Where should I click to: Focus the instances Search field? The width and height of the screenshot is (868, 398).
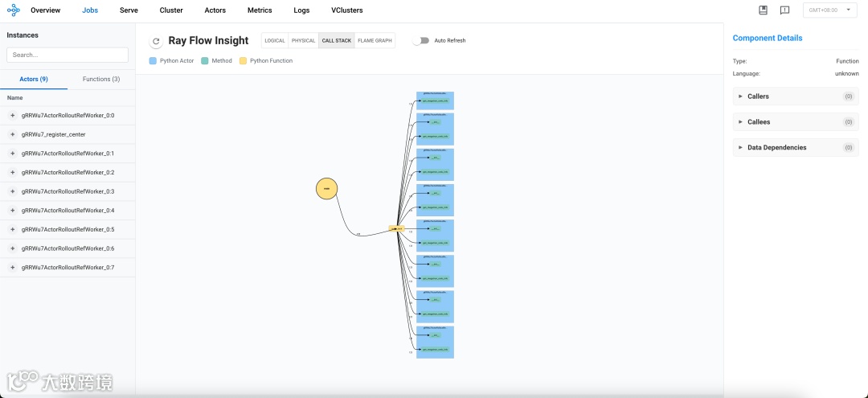coord(68,55)
